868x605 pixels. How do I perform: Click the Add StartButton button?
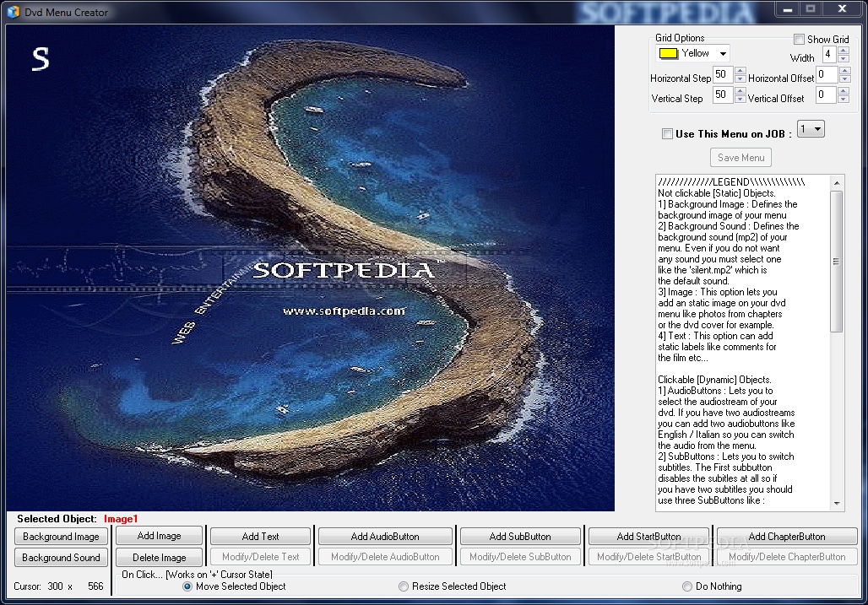pyautogui.click(x=648, y=537)
